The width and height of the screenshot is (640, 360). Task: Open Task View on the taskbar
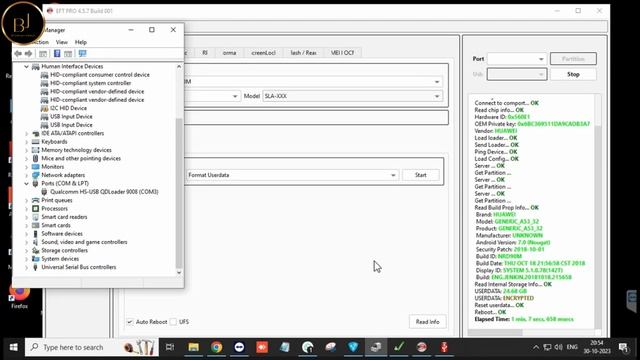tap(170, 347)
